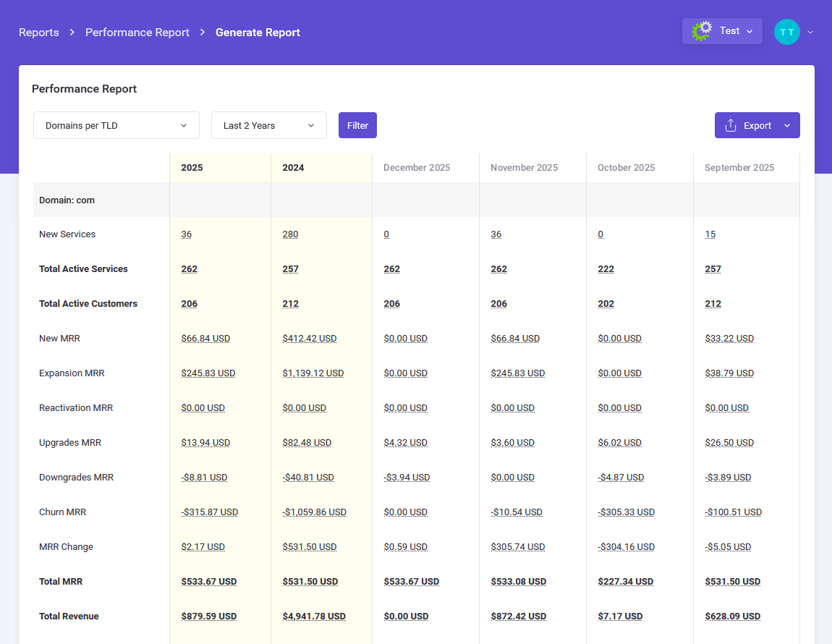Navigate to Performance Report breadcrumb
This screenshot has height=644, width=832.
(x=137, y=33)
